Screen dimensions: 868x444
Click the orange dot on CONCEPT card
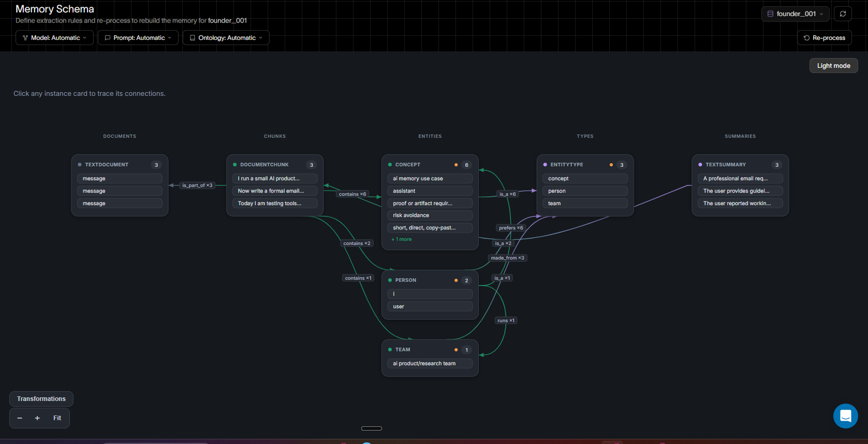click(x=456, y=165)
